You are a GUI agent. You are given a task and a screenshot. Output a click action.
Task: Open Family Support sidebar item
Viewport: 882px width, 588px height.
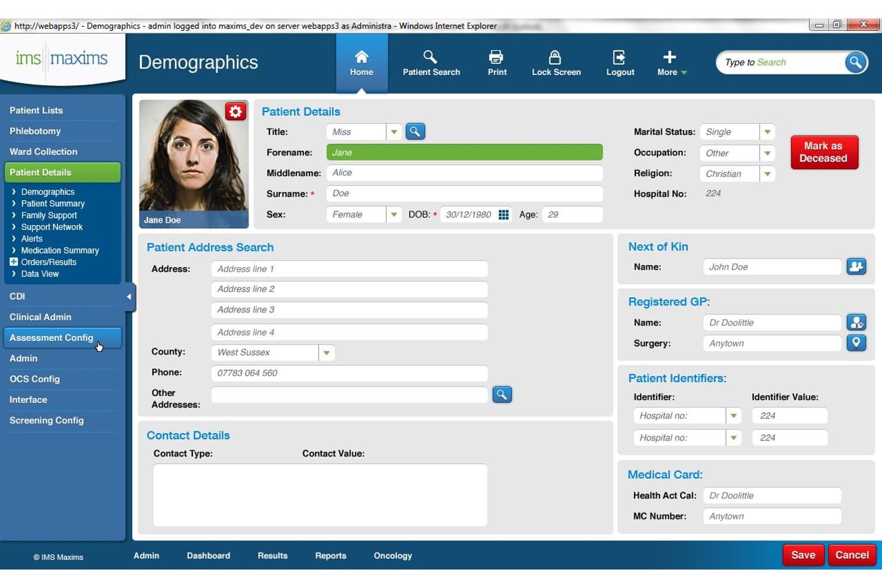tap(49, 215)
